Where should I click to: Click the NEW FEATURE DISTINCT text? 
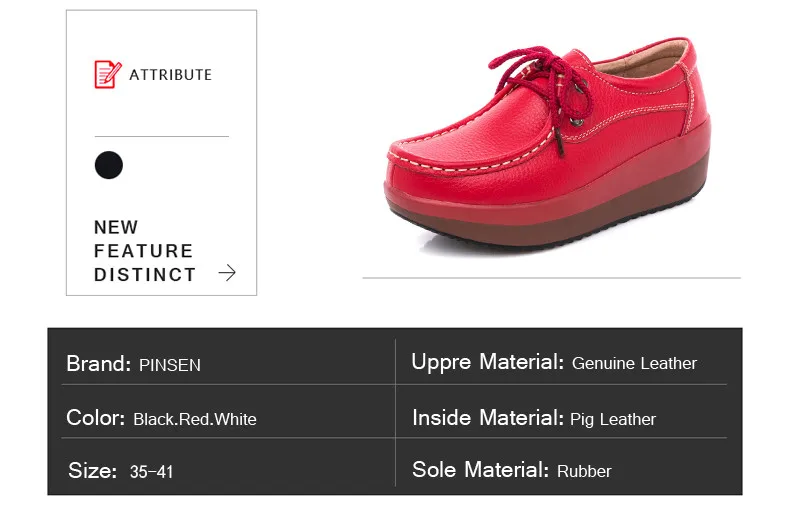(145, 250)
